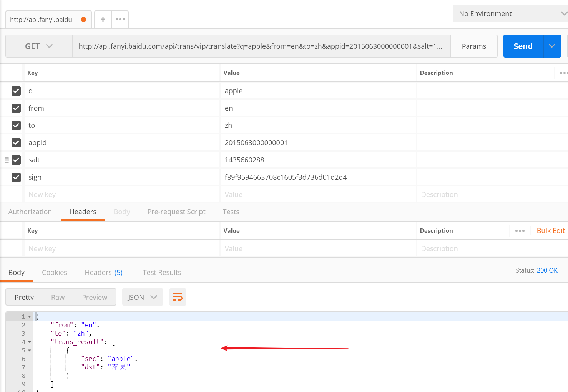
Task: Switch response view to Pretty
Action: [x=24, y=298]
